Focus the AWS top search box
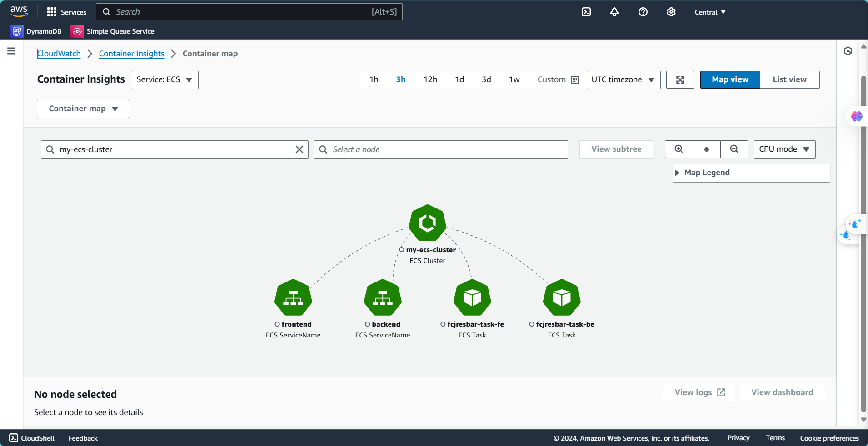868x446 pixels. coord(249,12)
